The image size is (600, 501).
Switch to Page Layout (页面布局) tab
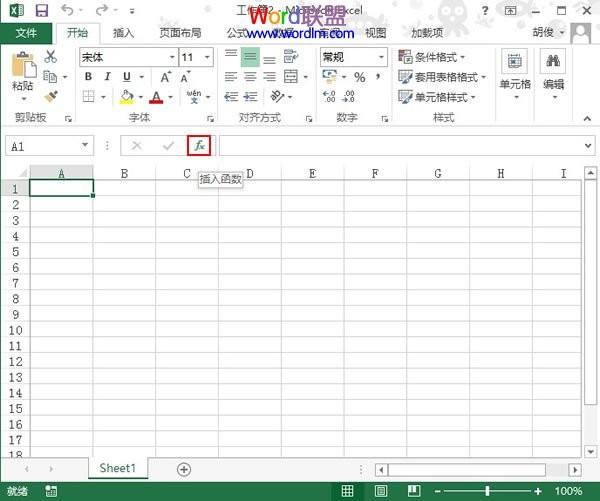point(180,33)
